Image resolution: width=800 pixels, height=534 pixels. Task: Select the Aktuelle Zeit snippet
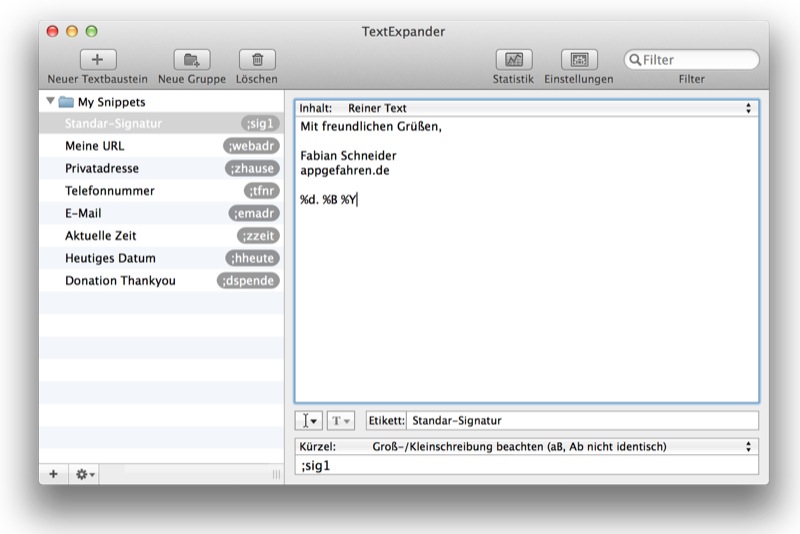101,236
